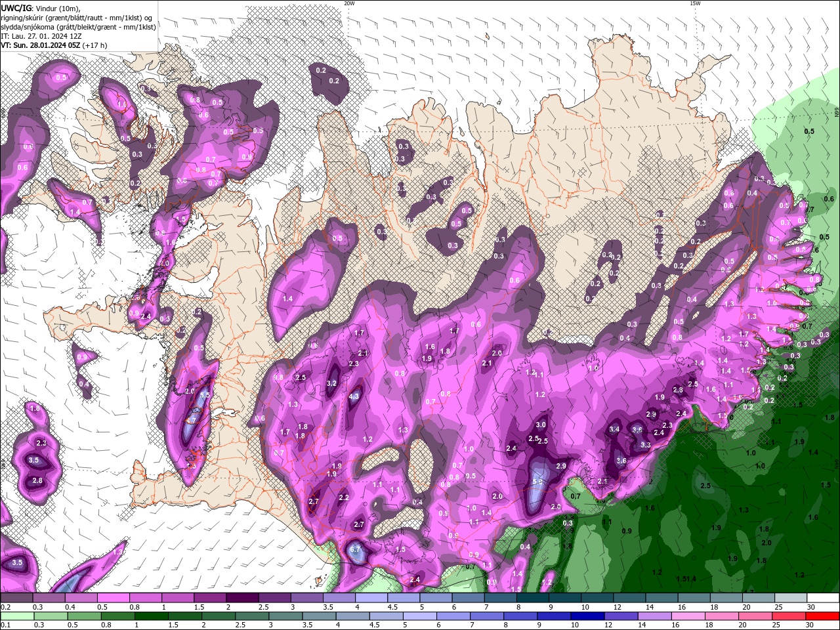This screenshot has width=840, height=630.
Task: Select the darkest green 1–1.5 rain legend swatch
Action: pyautogui.click(x=151, y=616)
